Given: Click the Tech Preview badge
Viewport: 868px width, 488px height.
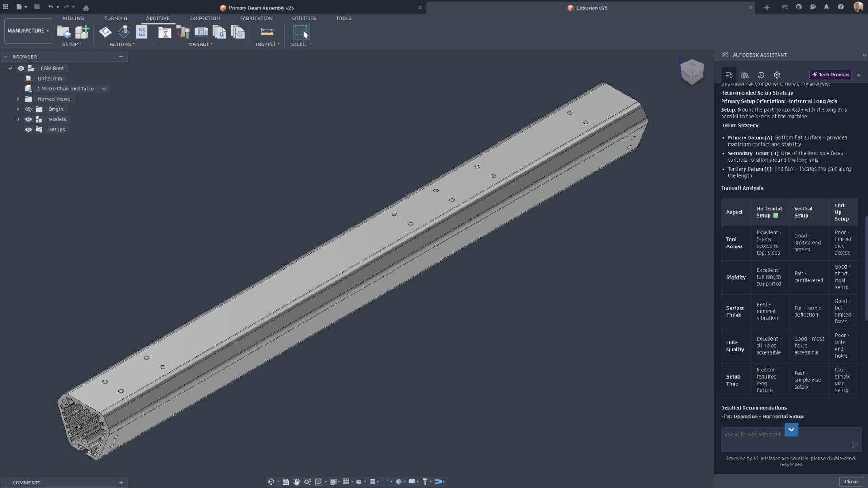Looking at the screenshot, I should click(830, 75).
